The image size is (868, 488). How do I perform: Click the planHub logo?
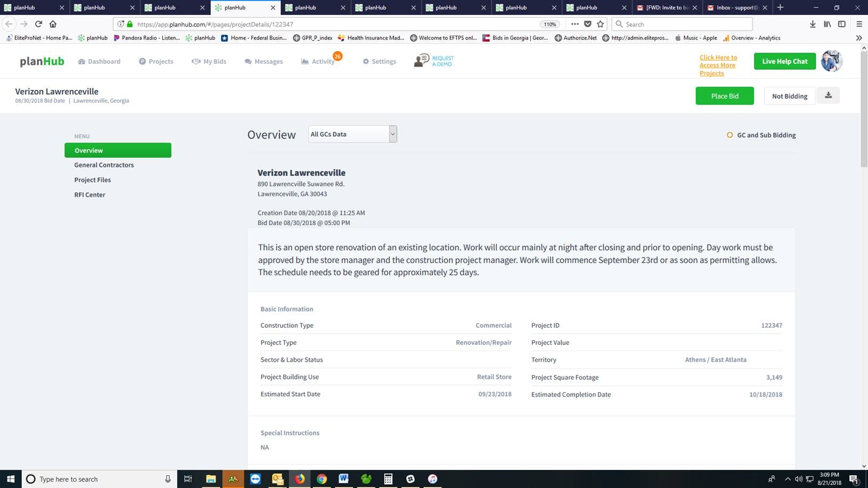(42, 61)
